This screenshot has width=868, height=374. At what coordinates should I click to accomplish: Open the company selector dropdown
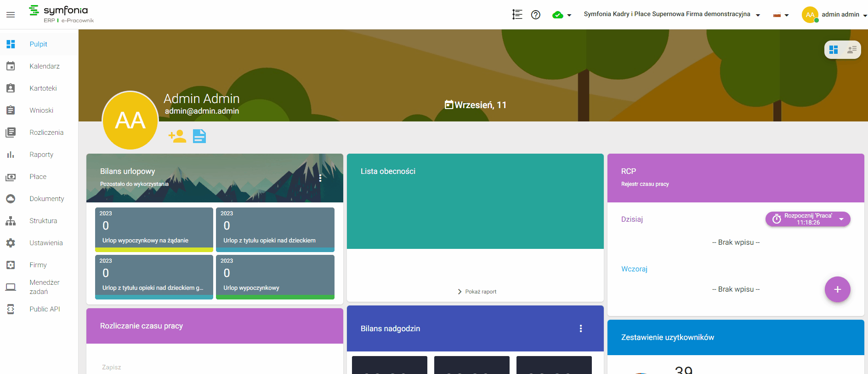[x=672, y=14]
